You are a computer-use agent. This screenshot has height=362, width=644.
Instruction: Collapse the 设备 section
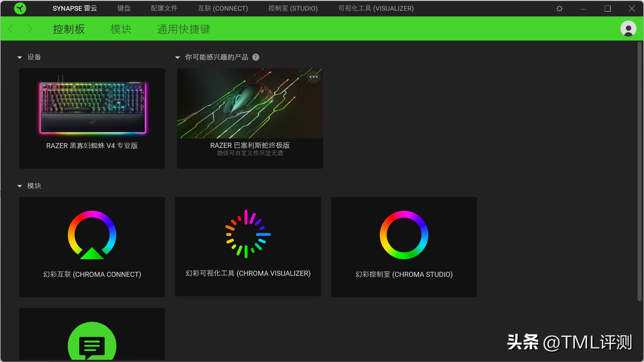pos(19,57)
